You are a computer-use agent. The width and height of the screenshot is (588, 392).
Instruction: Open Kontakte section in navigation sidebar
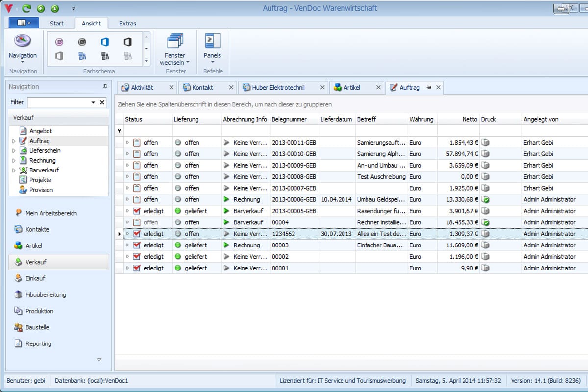pos(37,229)
